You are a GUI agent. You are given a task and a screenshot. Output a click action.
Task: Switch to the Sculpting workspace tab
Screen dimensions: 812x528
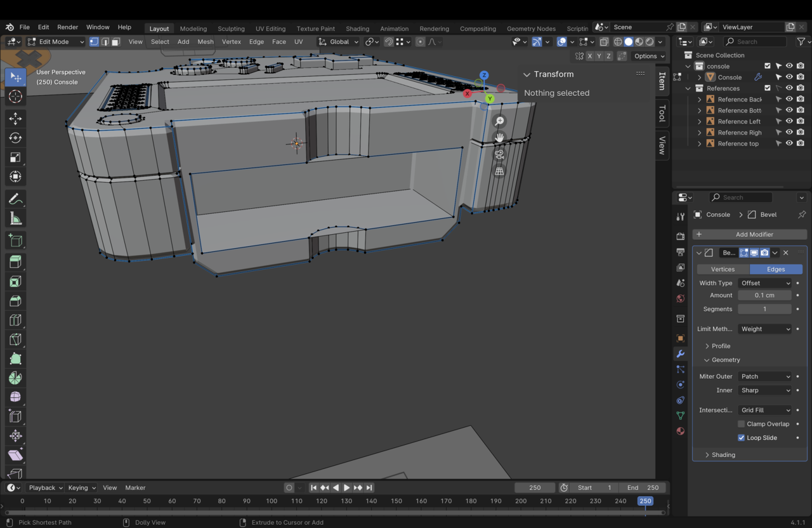[231, 29]
